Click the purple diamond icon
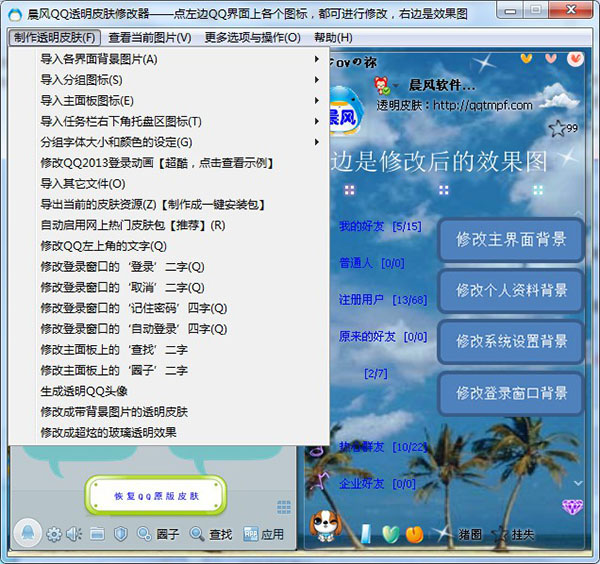The height and width of the screenshot is (564, 600). coord(572,507)
